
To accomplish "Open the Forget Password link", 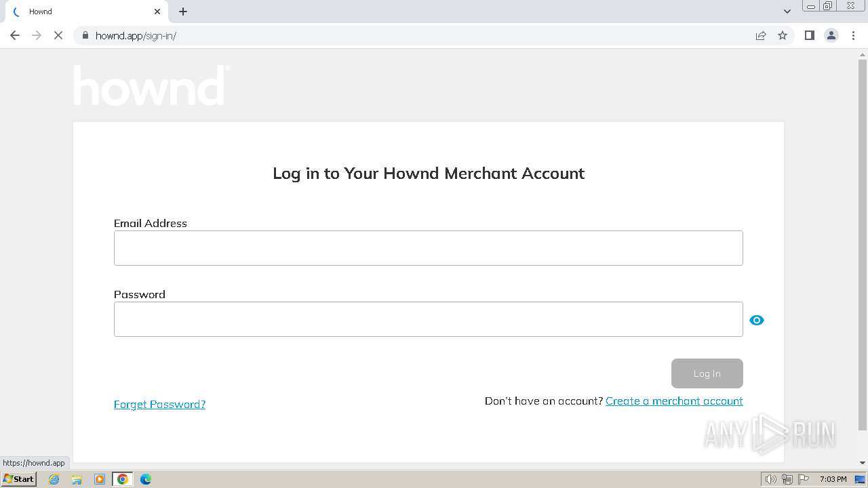I will tap(159, 404).
